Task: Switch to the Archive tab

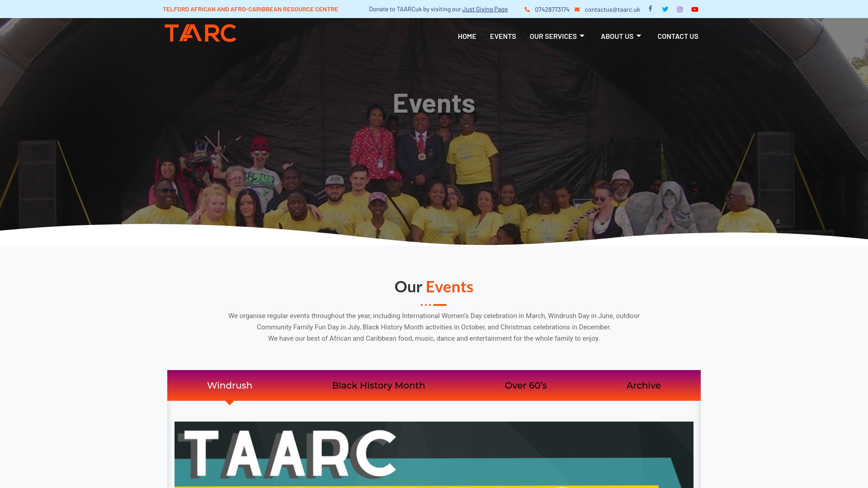Action: [x=643, y=385]
